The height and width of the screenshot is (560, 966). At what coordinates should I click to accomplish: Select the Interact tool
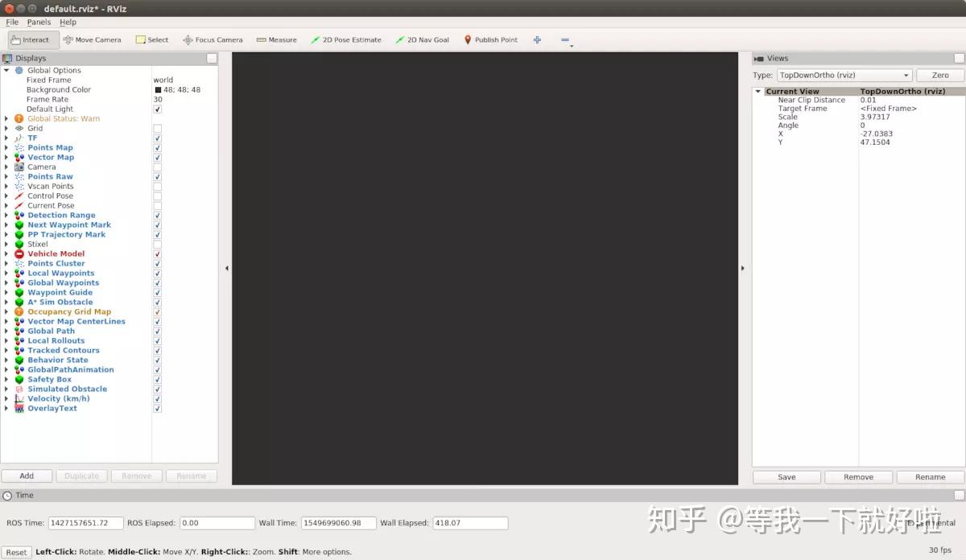point(32,39)
